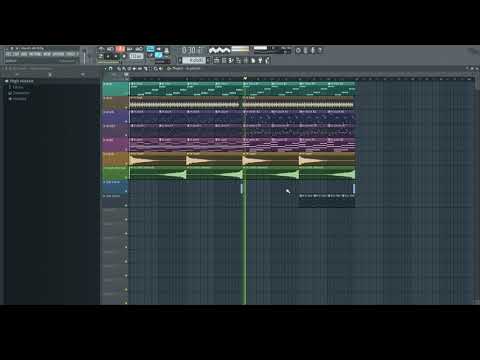Click the speaker Playback tool in playlist toolbar
Image resolution: width=480 pixels, height=360 pixels.
pyautogui.click(x=160, y=68)
